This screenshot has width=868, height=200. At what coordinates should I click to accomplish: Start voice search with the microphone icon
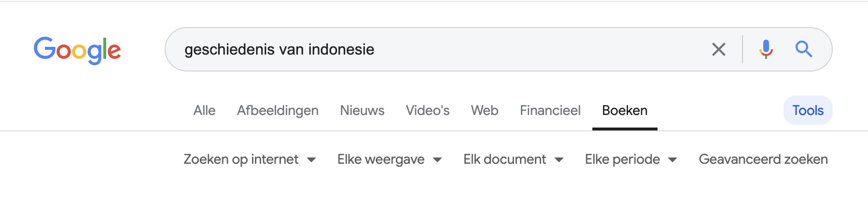click(766, 49)
